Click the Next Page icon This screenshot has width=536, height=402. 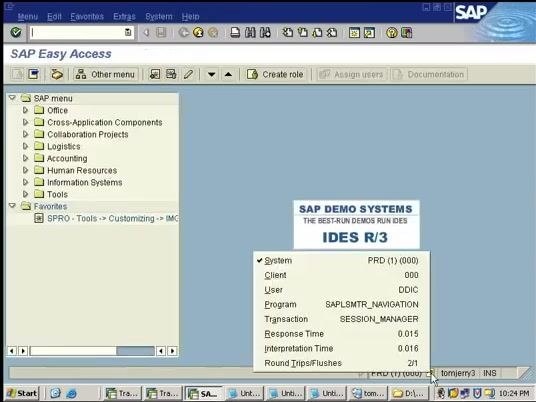tap(317, 32)
